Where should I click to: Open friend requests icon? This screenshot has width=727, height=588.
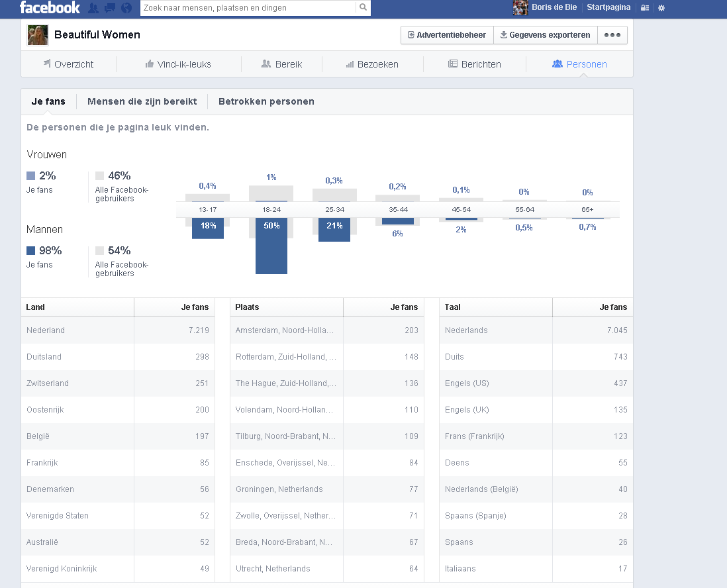[93, 8]
